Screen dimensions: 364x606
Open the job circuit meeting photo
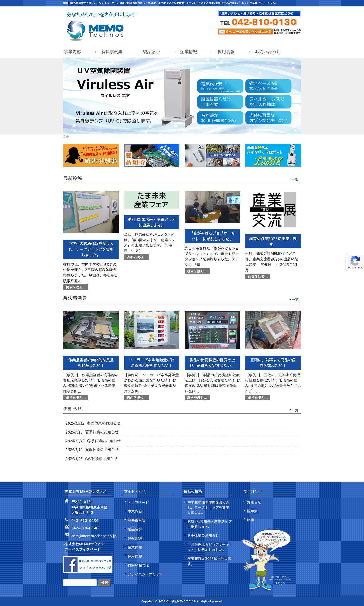(x=212, y=207)
